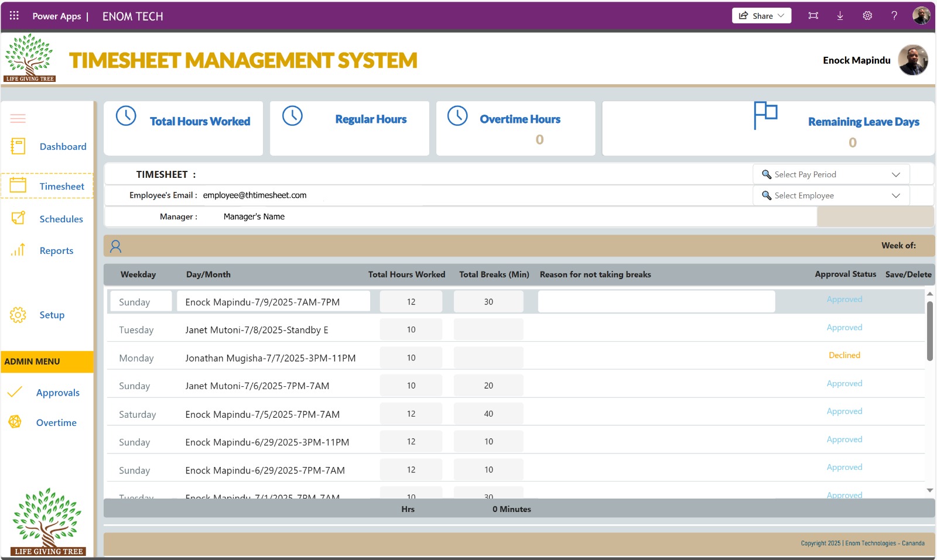Click the clock icon on Total Hours Worked
The width and height of the screenshot is (937, 560).
coord(126,116)
